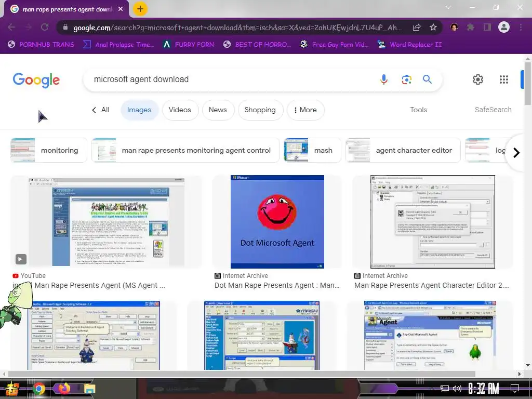The height and width of the screenshot is (399, 532).
Task: Open the SafeSearch setting
Action: [493, 110]
